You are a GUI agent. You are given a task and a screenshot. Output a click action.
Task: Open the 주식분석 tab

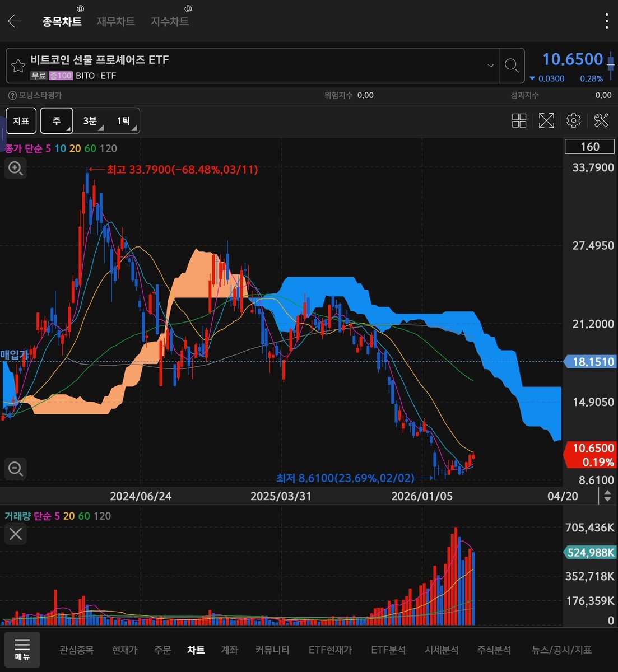point(494,650)
